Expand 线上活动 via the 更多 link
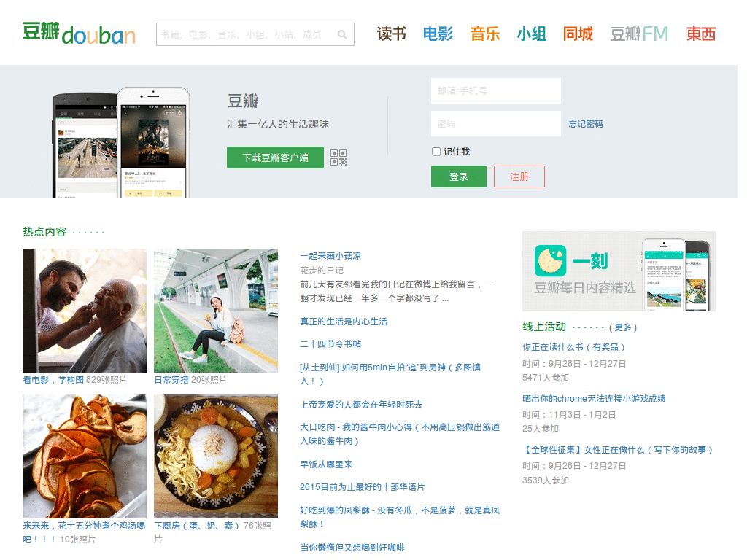Screen dimensions: 747x560 (x=624, y=327)
